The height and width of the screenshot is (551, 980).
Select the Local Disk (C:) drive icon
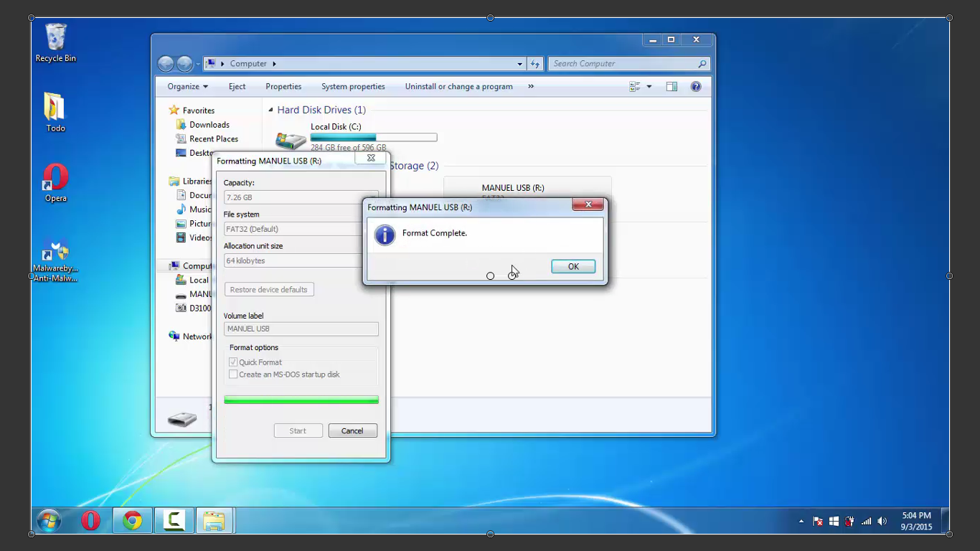coord(291,140)
